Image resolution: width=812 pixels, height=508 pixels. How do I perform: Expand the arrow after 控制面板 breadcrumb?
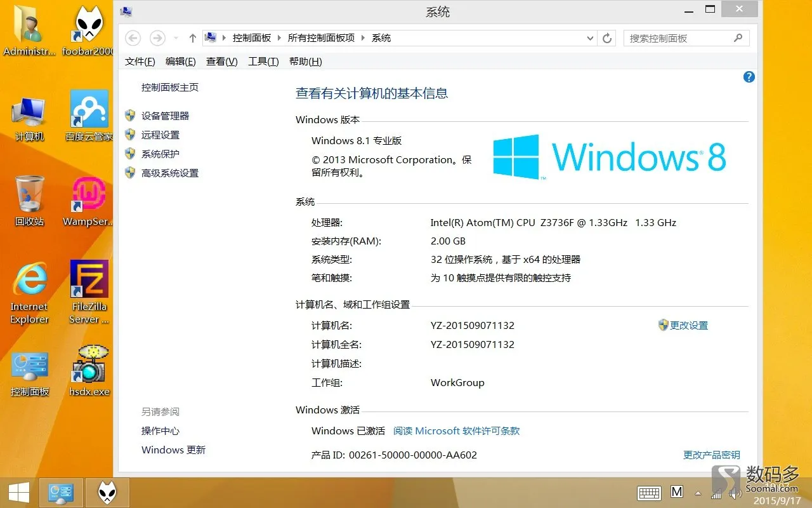click(x=280, y=38)
